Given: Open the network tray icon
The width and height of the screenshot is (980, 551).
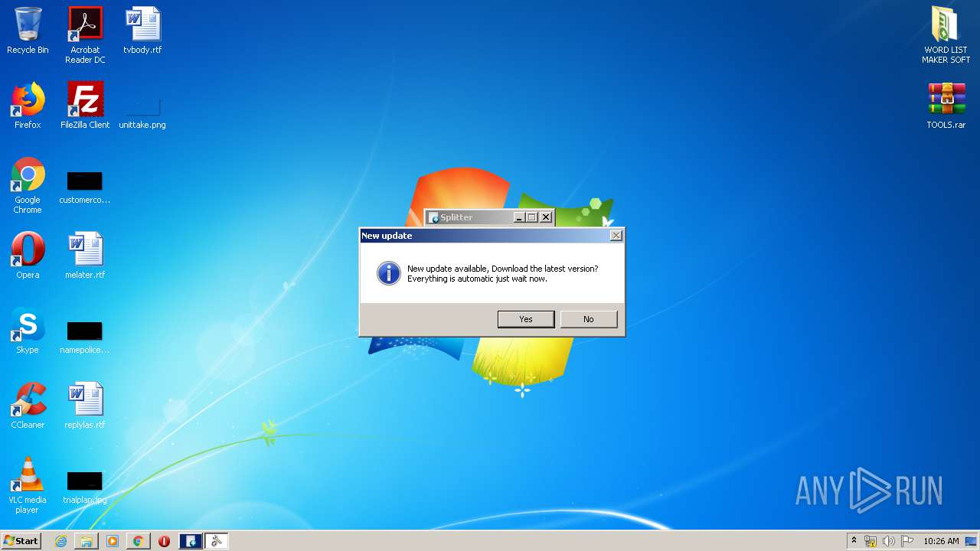Looking at the screenshot, I should pos(871,541).
